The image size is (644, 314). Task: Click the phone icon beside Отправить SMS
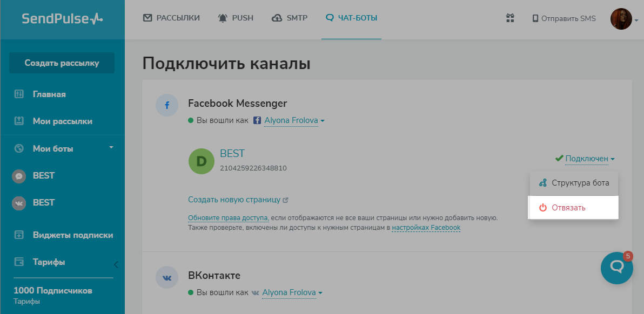click(535, 18)
